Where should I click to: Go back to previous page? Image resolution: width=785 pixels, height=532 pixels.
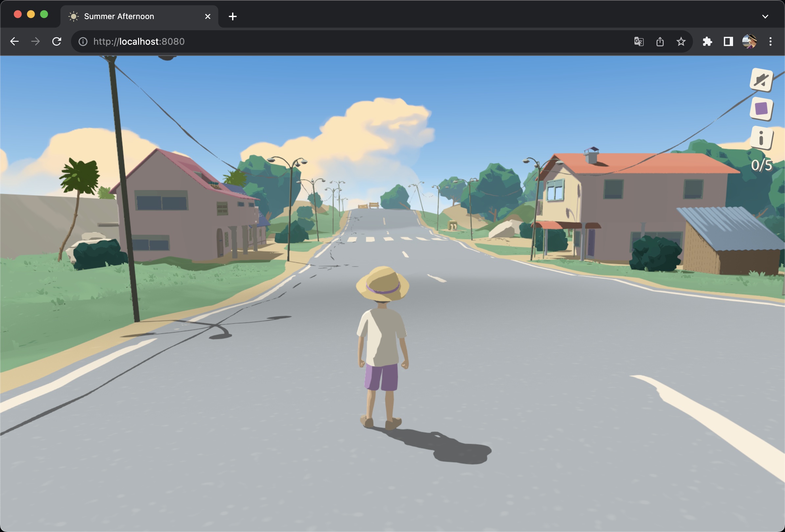pos(14,41)
